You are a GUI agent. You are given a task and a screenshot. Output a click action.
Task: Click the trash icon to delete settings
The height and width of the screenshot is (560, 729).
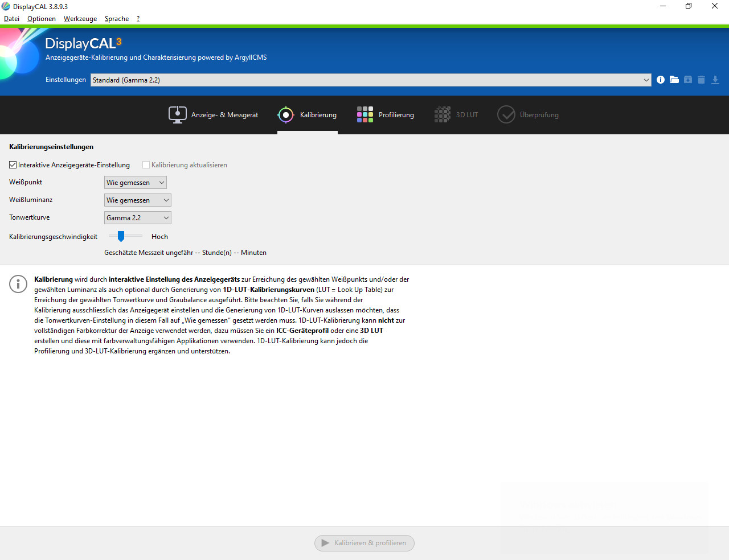(701, 80)
